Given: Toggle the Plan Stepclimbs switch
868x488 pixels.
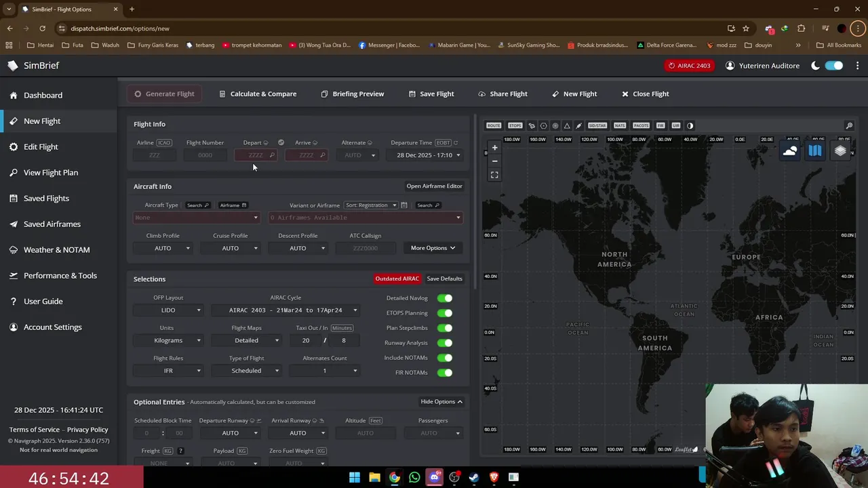Looking at the screenshot, I should click(x=445, y=328).
